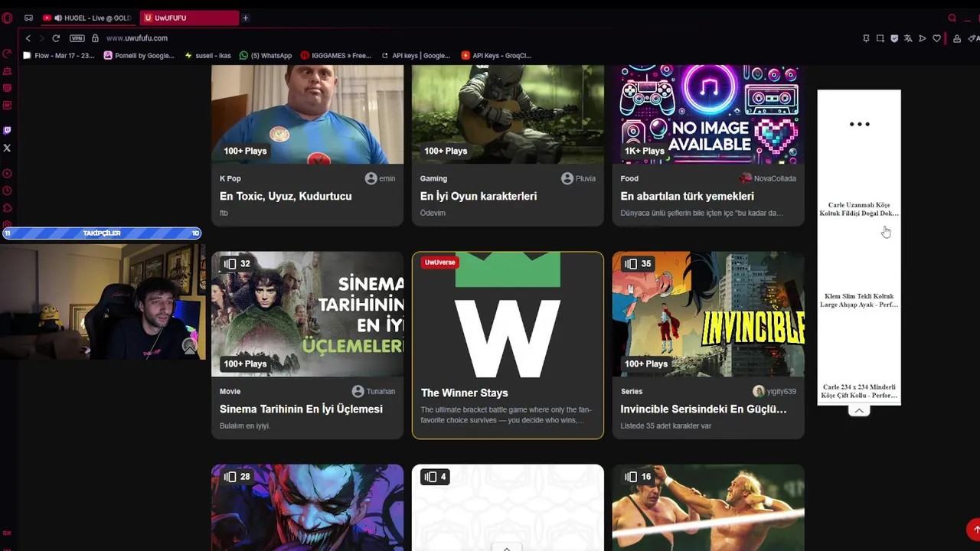The height and width of the screenshot is (551, 980).
Task: Select the Gaming category label
Action: coord(433,178)
